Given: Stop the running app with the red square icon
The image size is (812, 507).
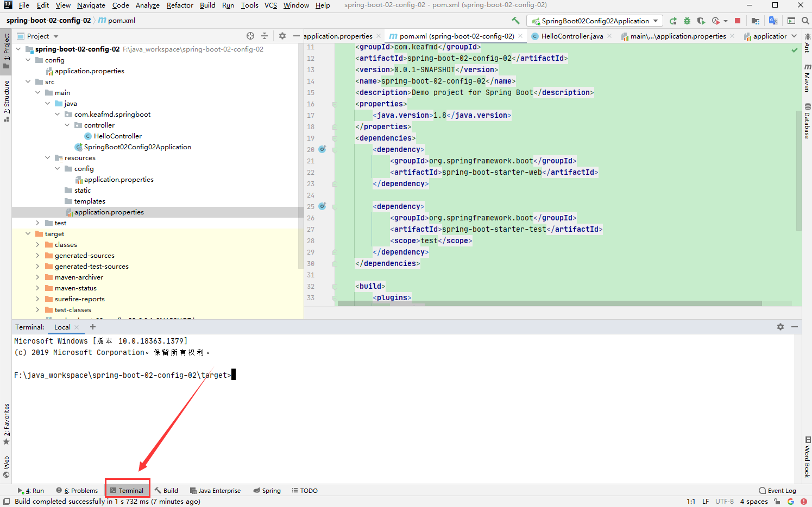Looking at the screenshot, I should click(737, 20).
